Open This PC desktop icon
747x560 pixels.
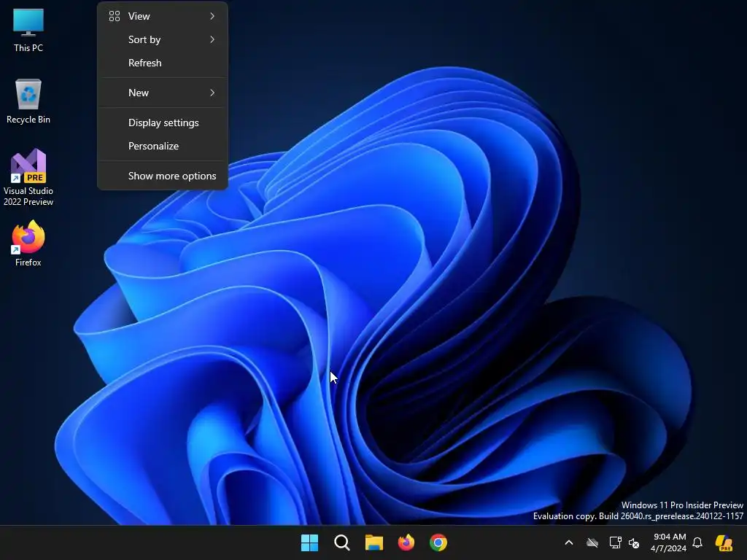(28, 30)
